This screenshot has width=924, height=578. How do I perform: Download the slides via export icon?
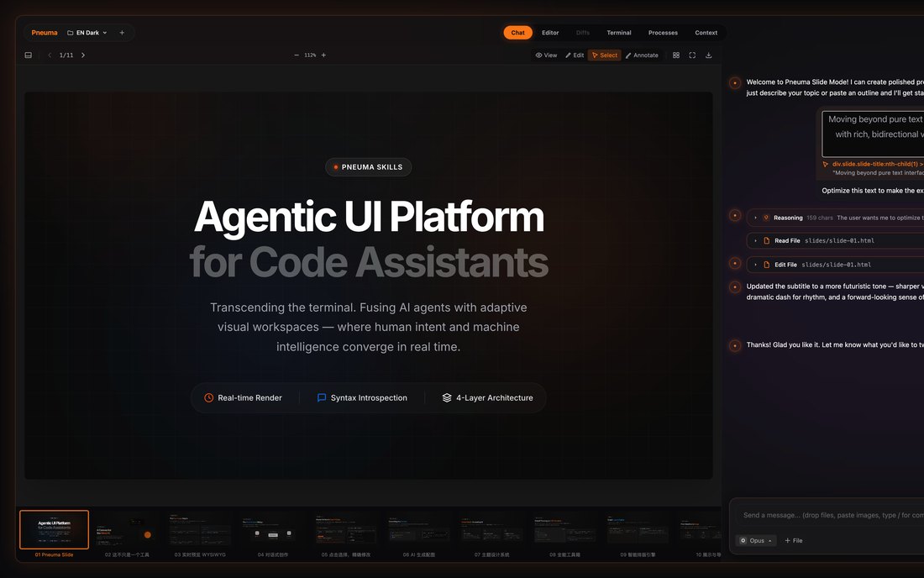point(709,55)
